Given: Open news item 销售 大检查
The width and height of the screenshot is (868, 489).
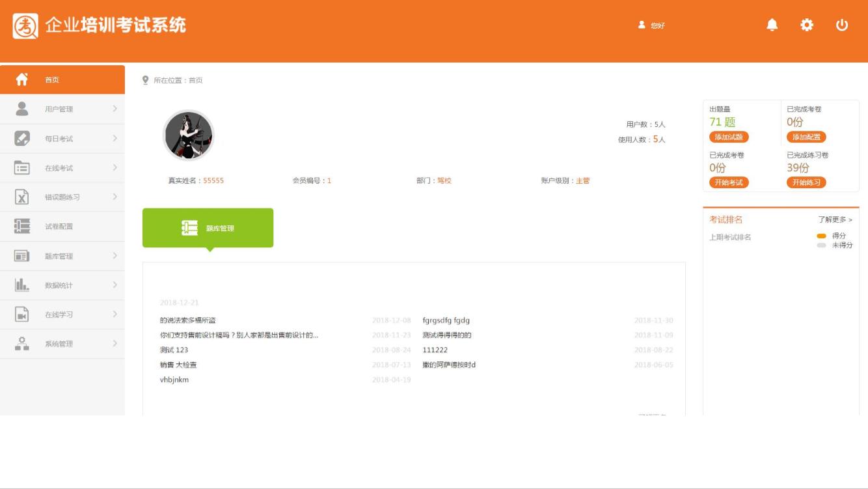Looking at the screenshot, I should click(178, 365).
